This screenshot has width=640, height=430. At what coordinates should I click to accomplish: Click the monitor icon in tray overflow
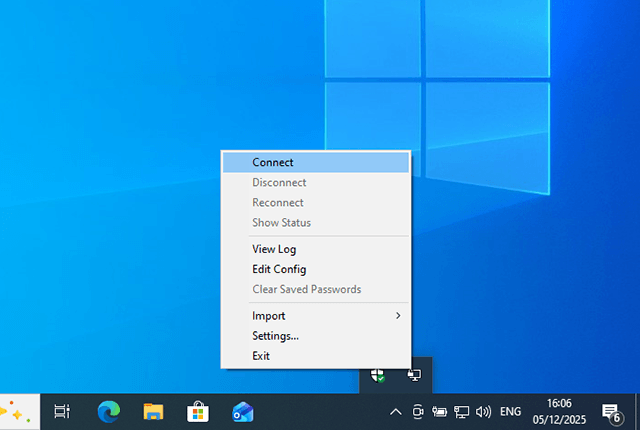click(x=413, y=375)
